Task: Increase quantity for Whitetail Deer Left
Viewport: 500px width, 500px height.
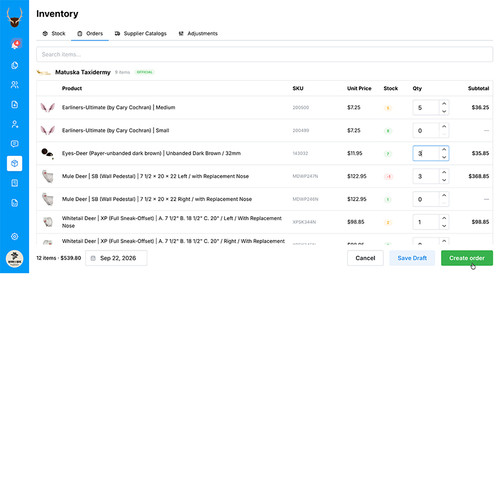Action: click(x=444, y=218)
